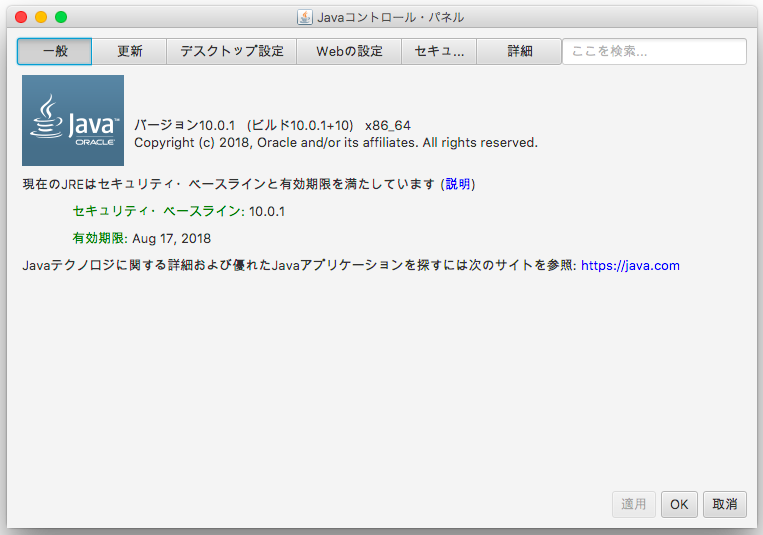Image resolution: width=763 pixels, height=535 pixels.
Task: Click the Javaコントロール・パネル window title
Action: (x=391, y=18)
